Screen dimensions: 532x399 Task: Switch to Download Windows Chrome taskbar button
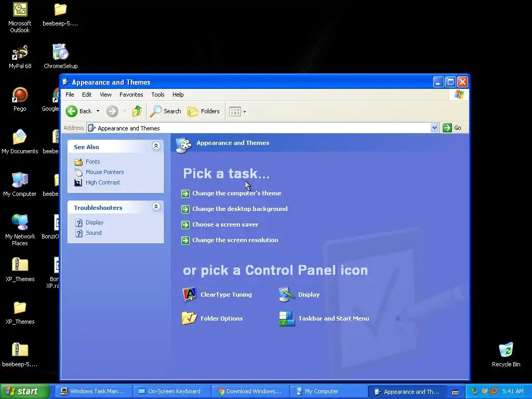tap(250, 392)
